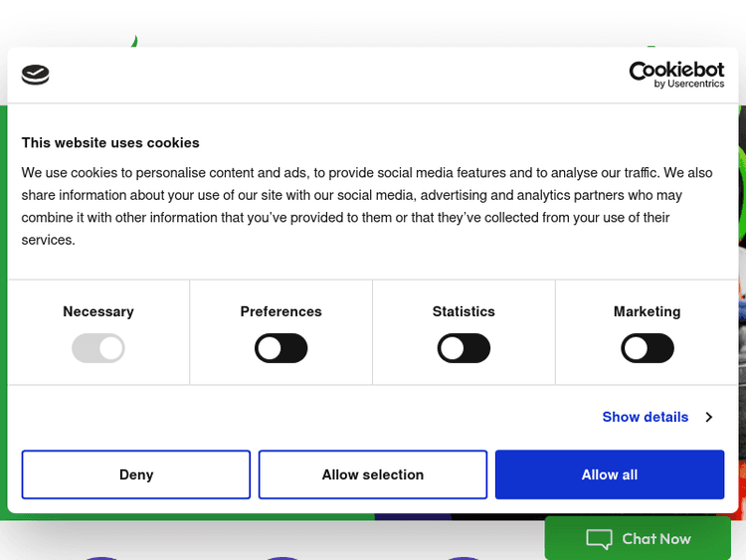Viewport: 746px width, 560px height.
Task: Click the Allow selection button
Action: [373, 474]
